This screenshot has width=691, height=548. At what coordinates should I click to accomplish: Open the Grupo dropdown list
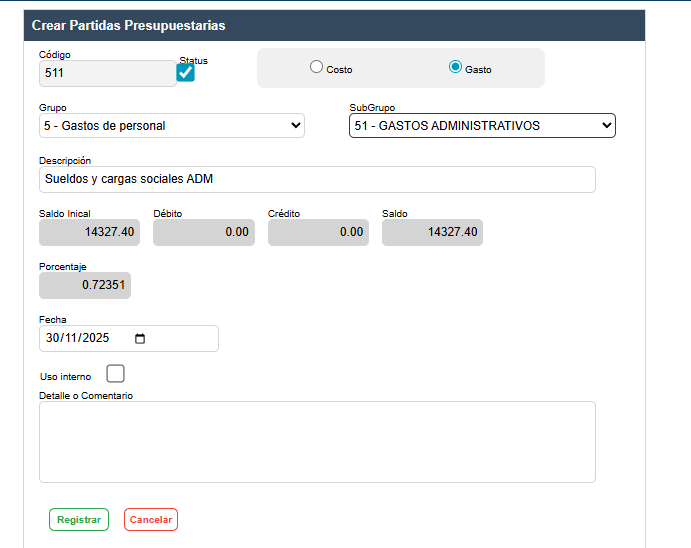171,126
